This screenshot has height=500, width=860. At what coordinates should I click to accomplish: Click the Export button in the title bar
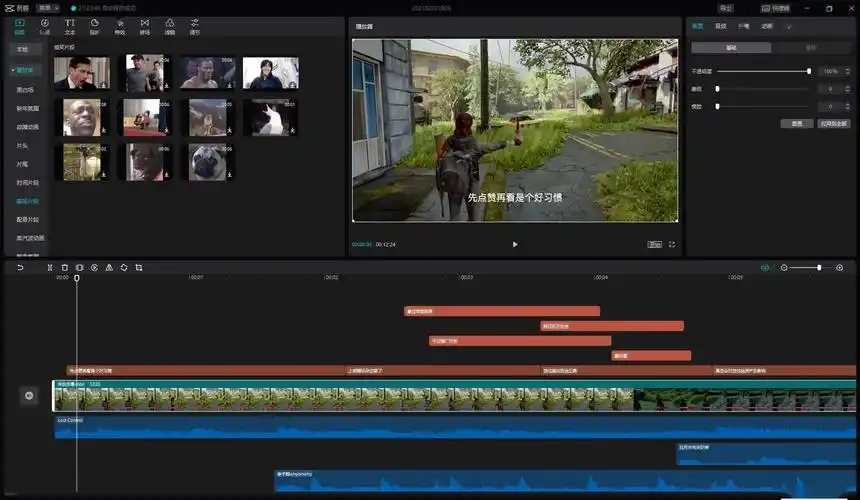[x=726, y=8]
